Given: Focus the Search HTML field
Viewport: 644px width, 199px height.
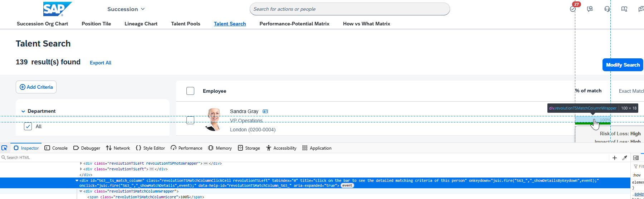Looking at the screenshot, I should (x=304, y=157).
